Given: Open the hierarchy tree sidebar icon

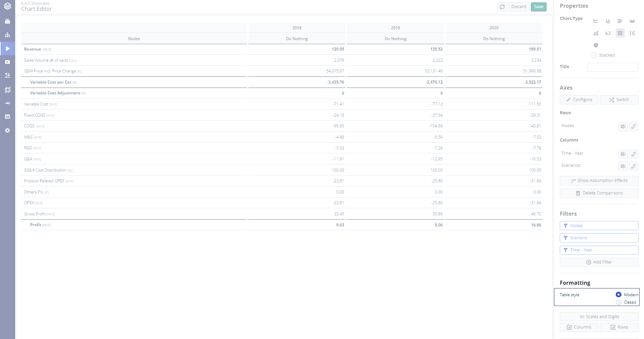Looking at the screenshot, I should click(7, 35).
